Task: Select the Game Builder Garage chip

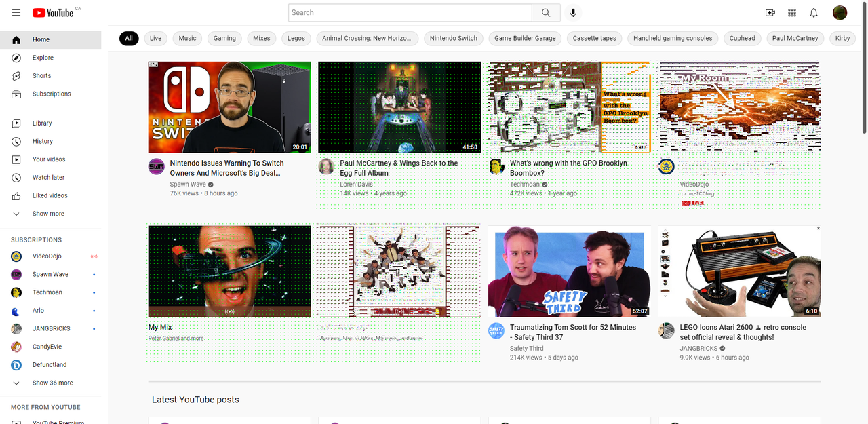Action: pyautogui.click(x=525, y=38)
